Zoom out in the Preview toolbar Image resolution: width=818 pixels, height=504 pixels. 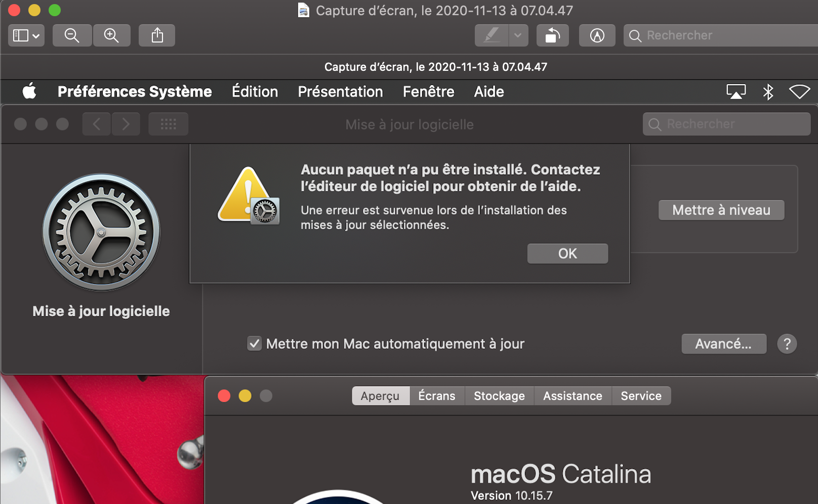(x=72, y=35)
